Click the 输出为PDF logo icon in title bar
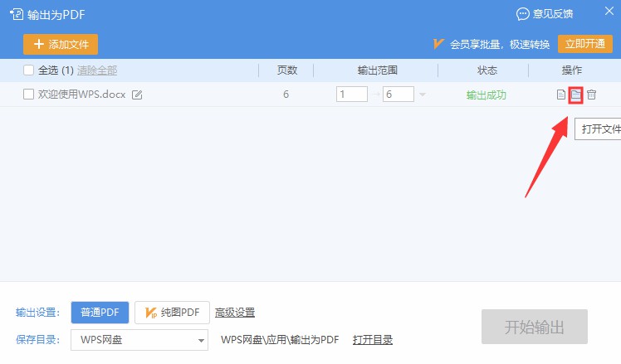The width and height of the screenshot is (621, 364). pyautogui.click(x=16, y=14)
